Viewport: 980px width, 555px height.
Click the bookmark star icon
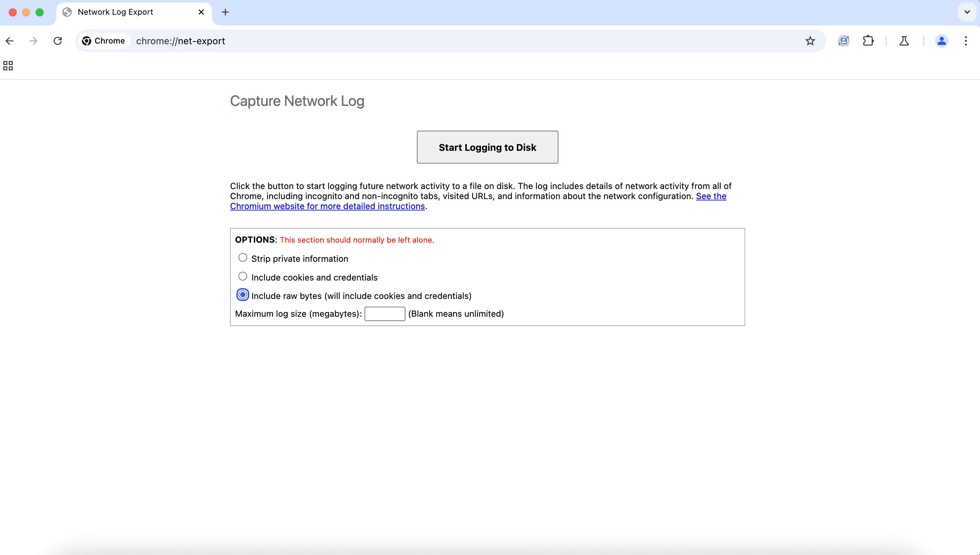point(810,40)
